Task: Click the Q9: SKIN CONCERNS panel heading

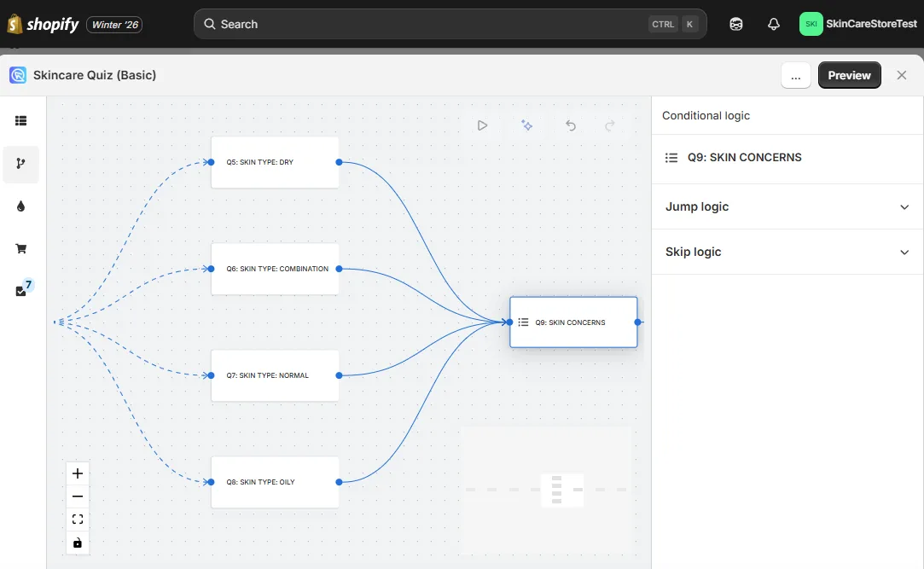Action: [744, 157]
